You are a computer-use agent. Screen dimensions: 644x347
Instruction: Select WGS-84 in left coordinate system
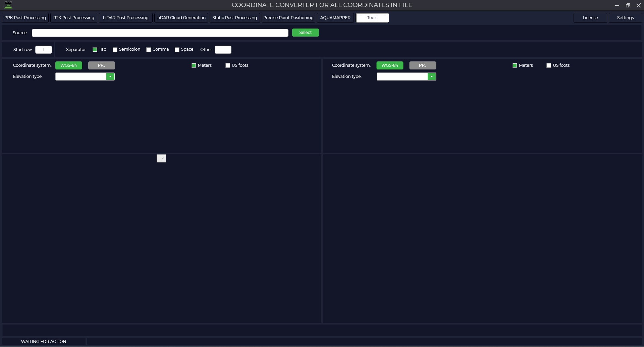click(x=69, y=65)
